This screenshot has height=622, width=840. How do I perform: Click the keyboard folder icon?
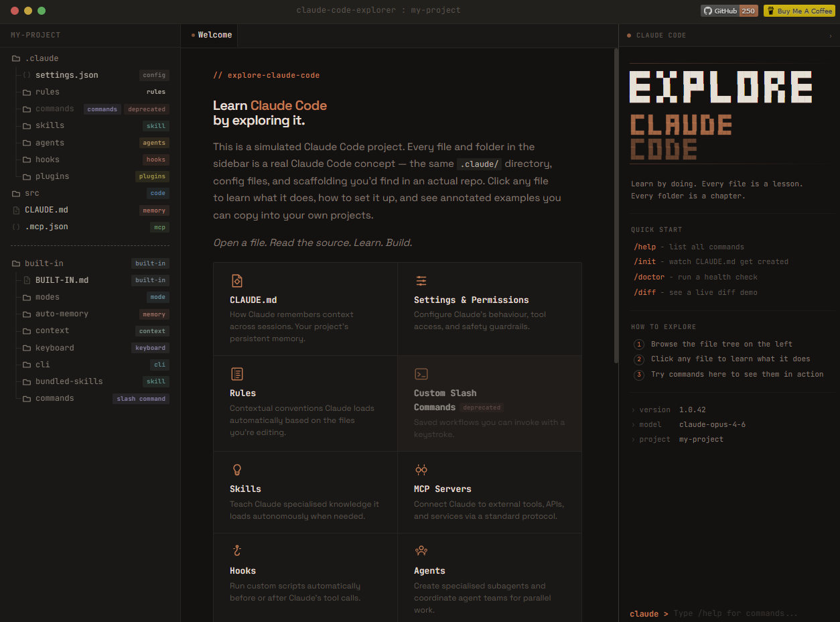tap(27, 348)
